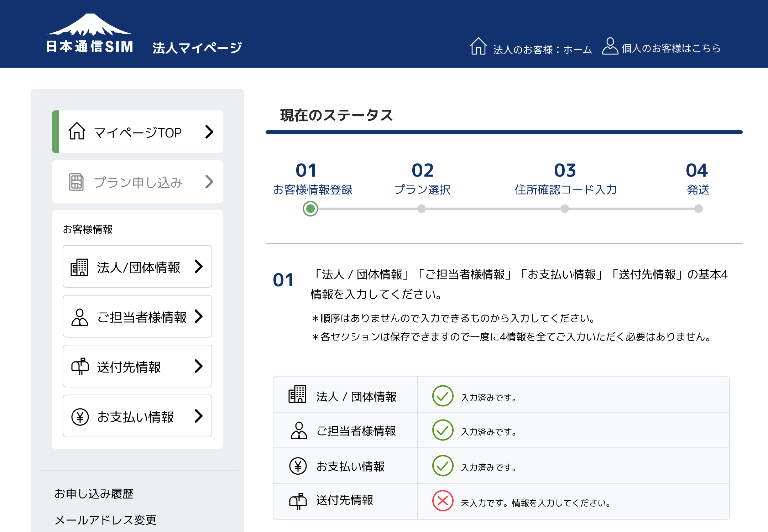This screenshot has width=768, height=532.
Task: Click the chevron on プラン申し込み
Action: [x=209, y=182]
